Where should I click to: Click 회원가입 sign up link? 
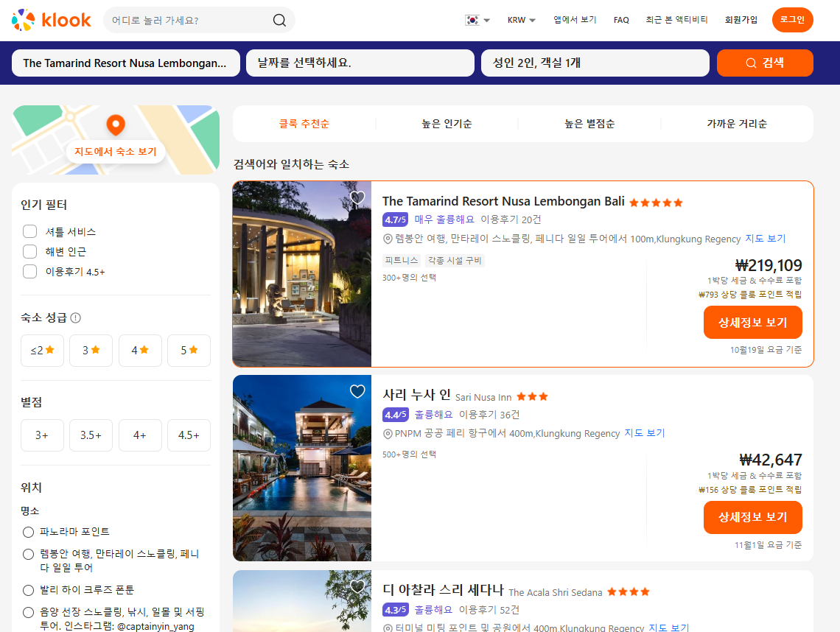pos(741,20)
